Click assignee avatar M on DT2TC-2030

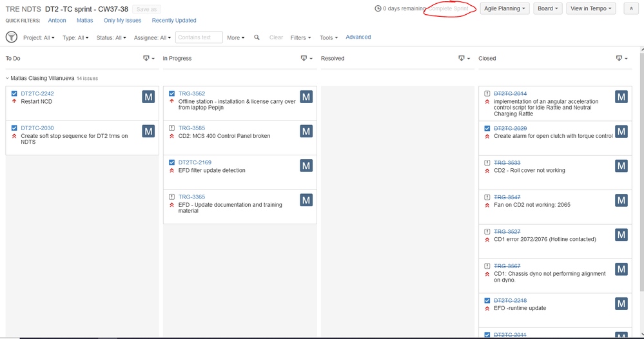coord(148,131)
